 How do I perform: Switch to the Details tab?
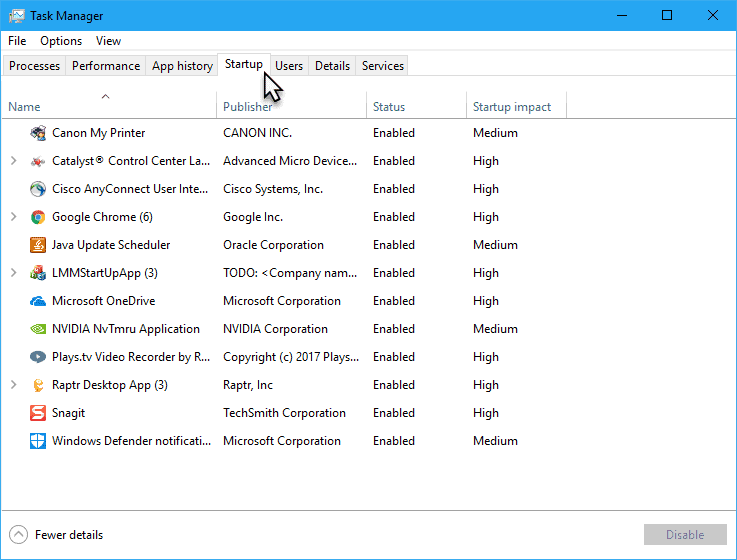332,66
